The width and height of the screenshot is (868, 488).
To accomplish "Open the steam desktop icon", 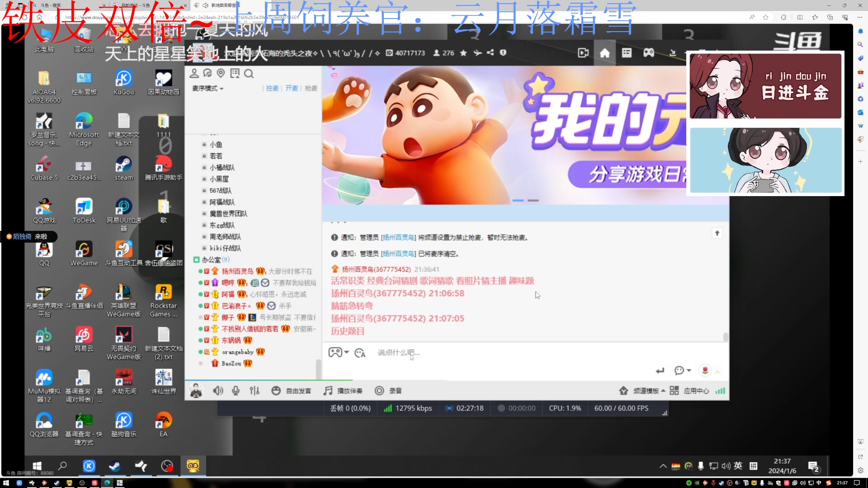I will coord(123,168).
